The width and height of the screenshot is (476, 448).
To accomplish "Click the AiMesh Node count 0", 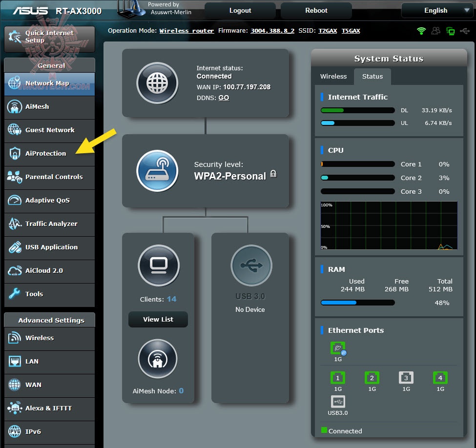I will tap(181, 390).
